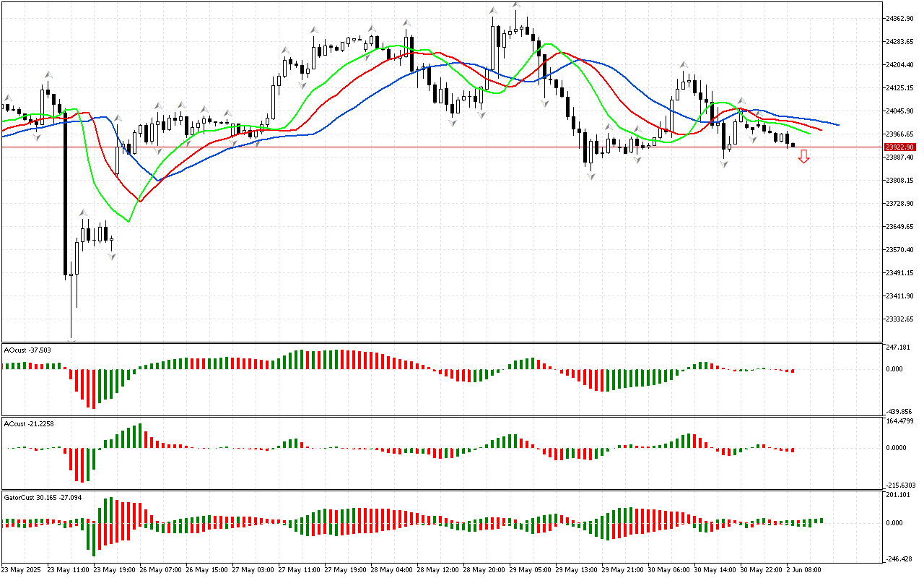Click the red down arrow signal icon
Viewport: 924px width, 578px height.
click(803, 157)
